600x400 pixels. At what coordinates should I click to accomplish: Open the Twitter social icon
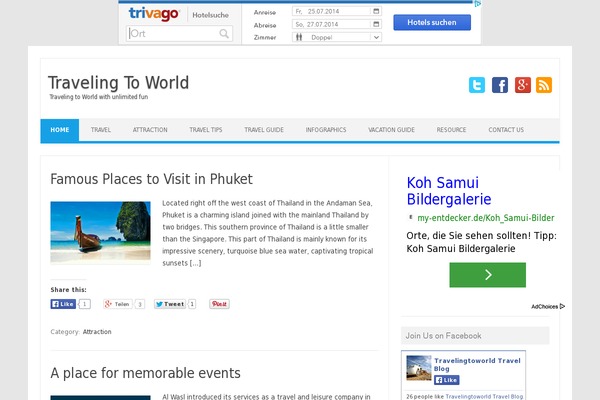[477, 85]
